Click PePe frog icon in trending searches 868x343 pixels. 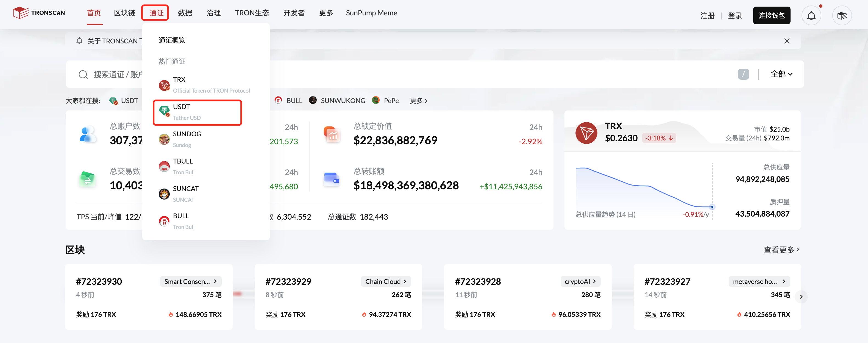click(376, 100)
